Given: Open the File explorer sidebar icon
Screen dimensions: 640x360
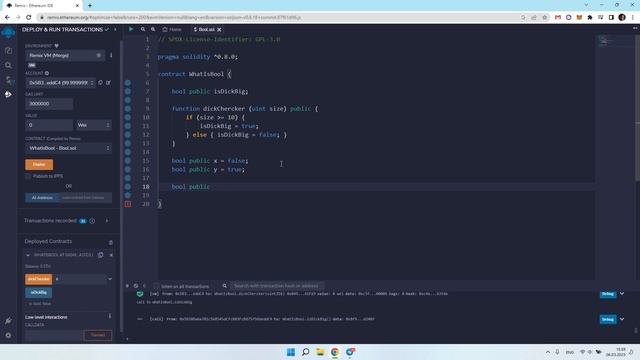Looking at the screenshot, I should (x=8, y=51).
